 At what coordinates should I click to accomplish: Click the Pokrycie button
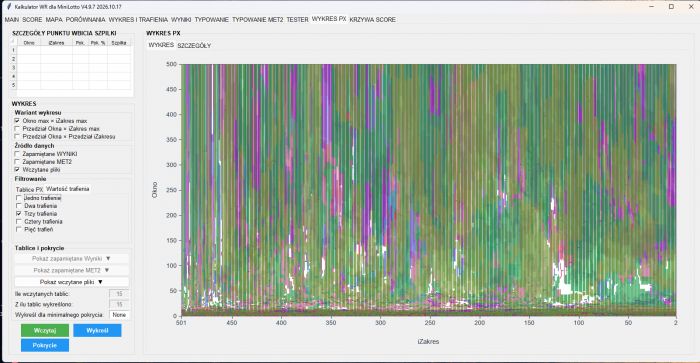[x=45, y=345]
